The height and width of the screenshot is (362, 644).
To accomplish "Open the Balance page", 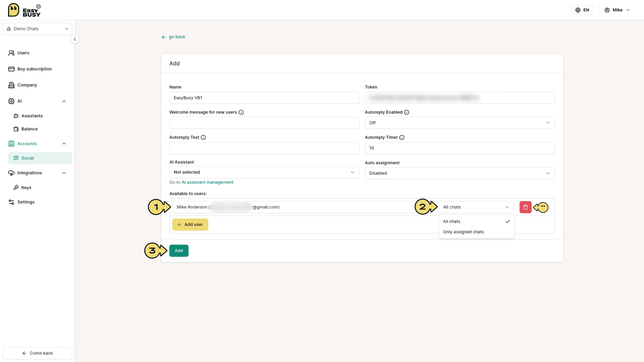I will point(29,129).
